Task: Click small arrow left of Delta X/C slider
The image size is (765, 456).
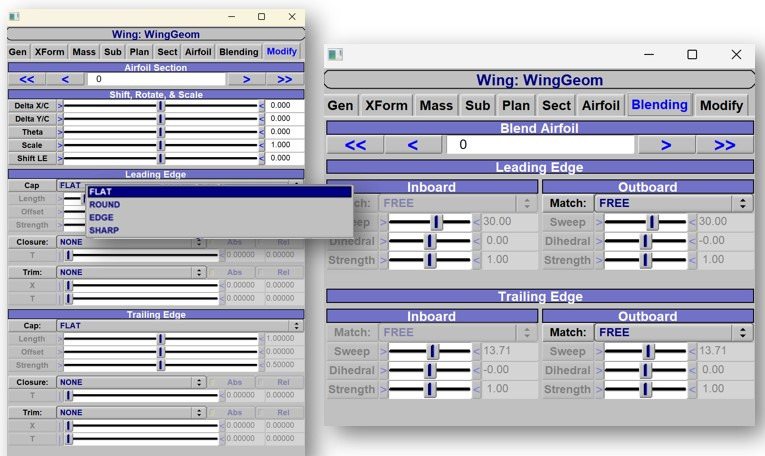Action: (x=60, y=105)
